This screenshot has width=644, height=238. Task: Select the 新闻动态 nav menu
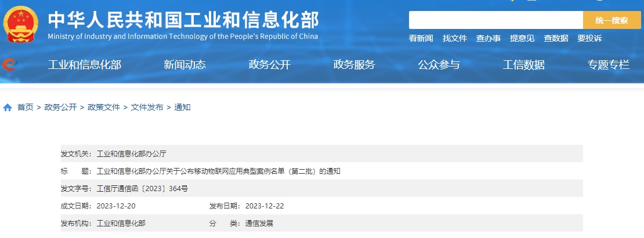(x=185, y=65)
